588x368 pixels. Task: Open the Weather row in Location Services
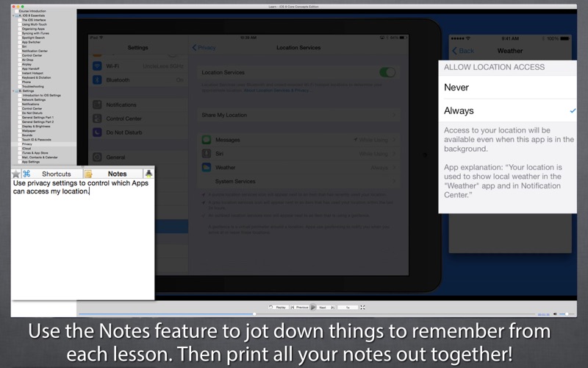[298, 168]
